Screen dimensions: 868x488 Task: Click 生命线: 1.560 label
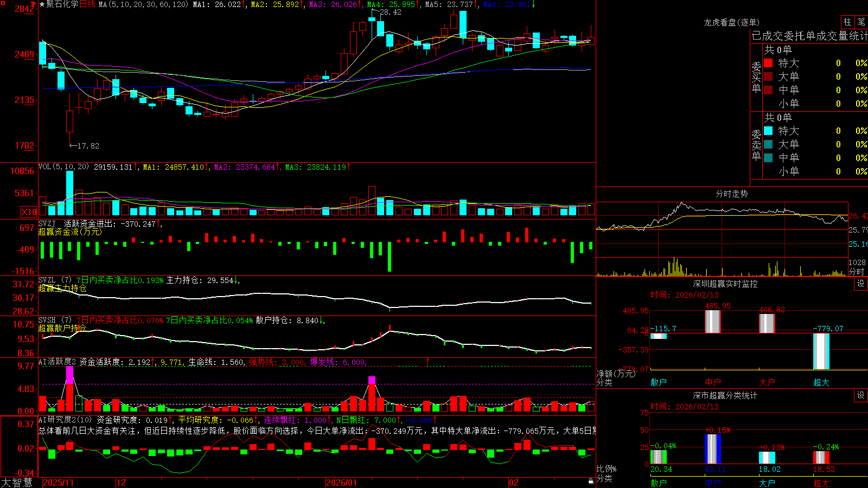tap(216, 362)
